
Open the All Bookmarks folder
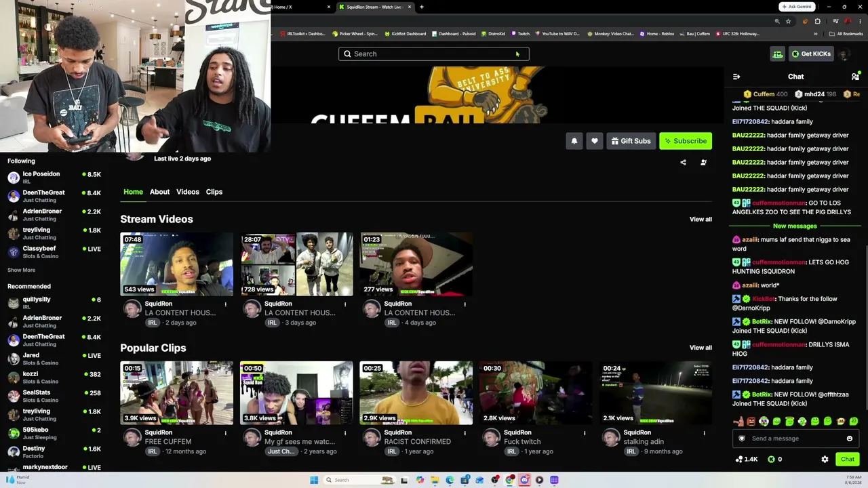pyautogui.click(x=846, y=34)
